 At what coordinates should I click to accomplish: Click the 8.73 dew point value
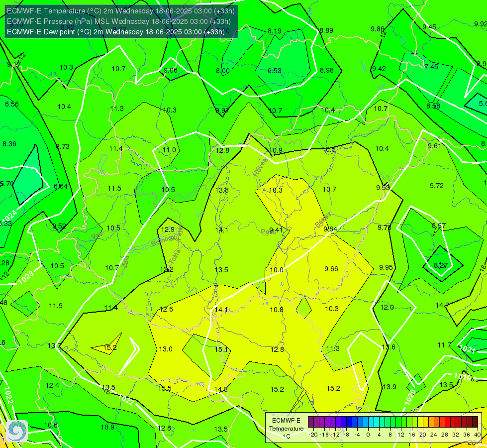coord(63,146)
